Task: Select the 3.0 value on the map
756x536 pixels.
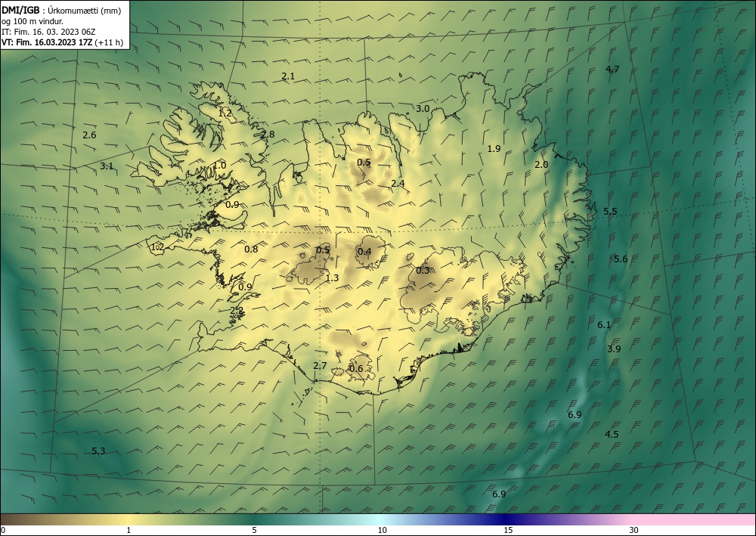Action: [423, 108]
